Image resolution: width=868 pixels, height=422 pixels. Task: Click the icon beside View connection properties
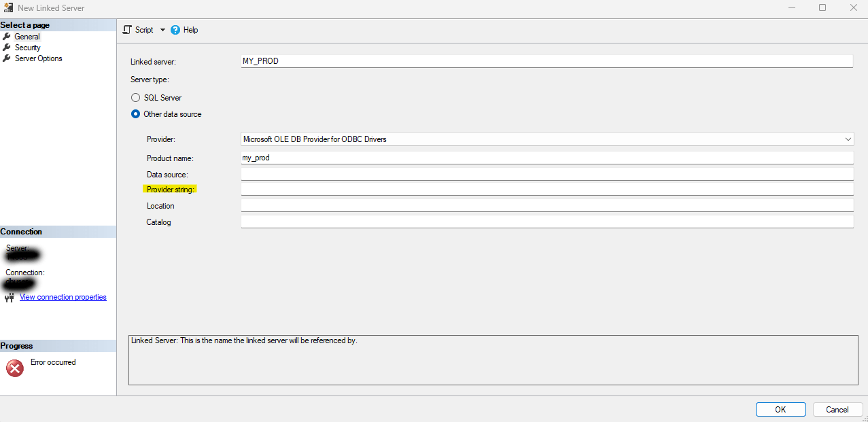click(10, 297)
